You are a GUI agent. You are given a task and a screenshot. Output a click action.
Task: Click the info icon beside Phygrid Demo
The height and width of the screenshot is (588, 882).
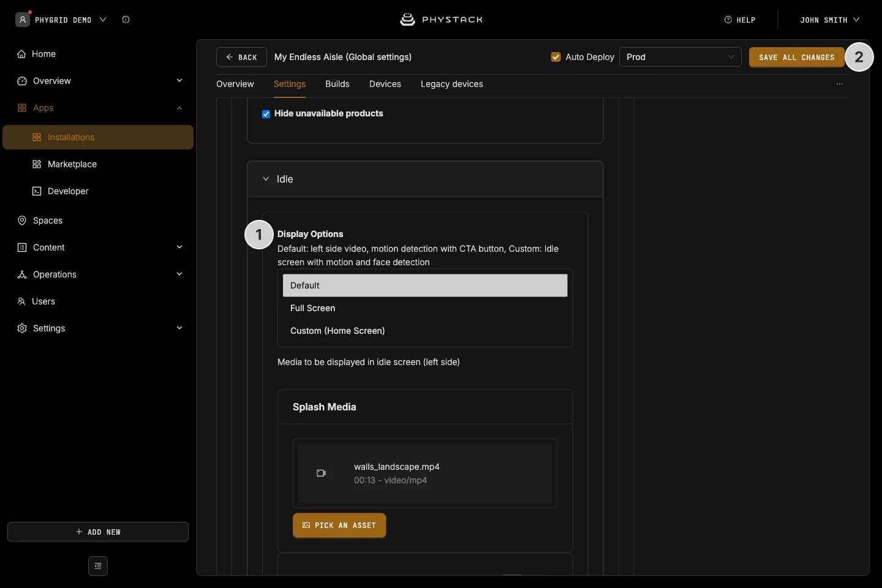pos(126,20)
